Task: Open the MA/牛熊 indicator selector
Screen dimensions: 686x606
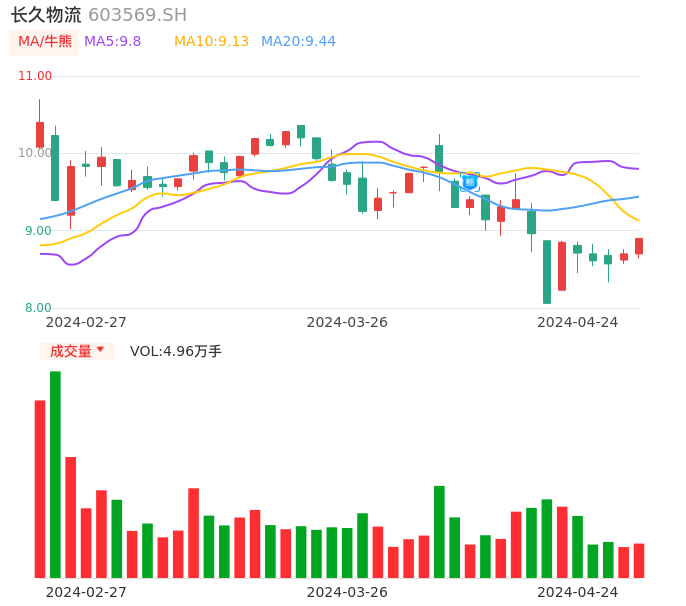Action: tap(45, 41)
